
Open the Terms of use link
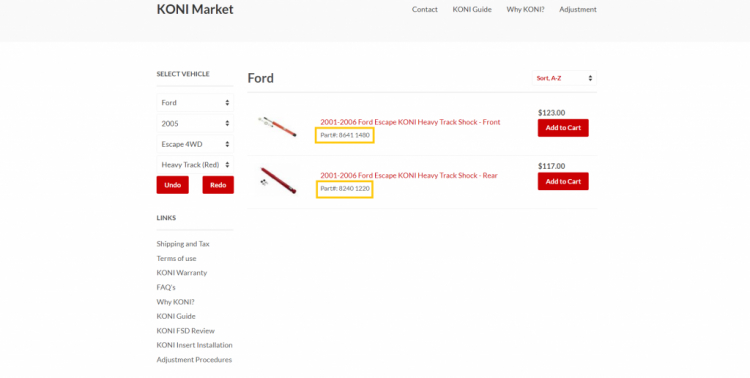176,258
